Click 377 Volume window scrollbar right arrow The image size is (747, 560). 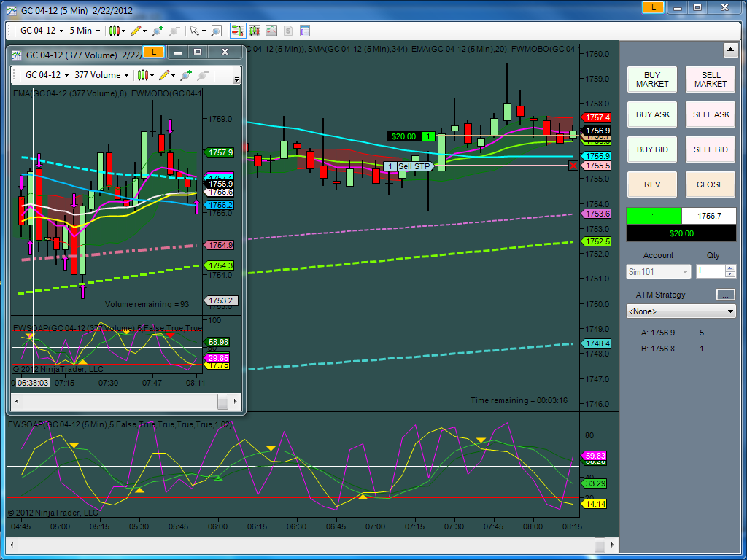pos(236,402)
